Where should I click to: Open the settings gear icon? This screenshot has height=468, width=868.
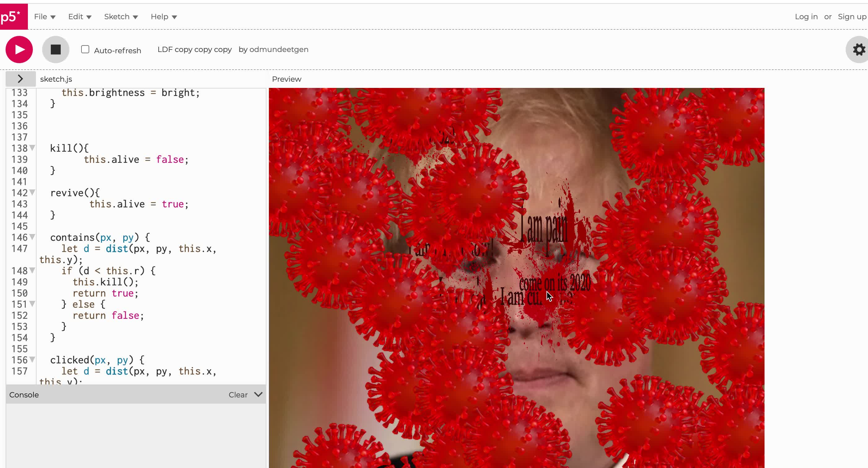click(859, 50)
